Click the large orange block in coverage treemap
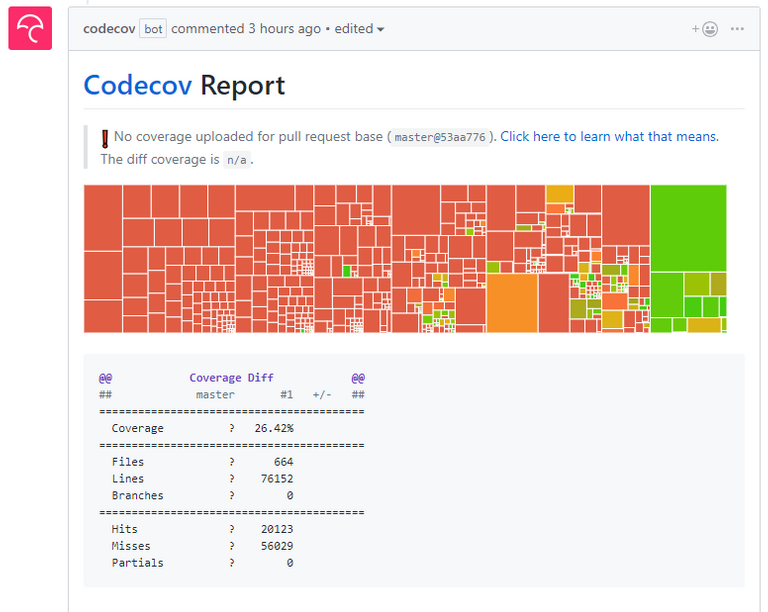Viewport: 768px width, 612px height. coord(512,303)
